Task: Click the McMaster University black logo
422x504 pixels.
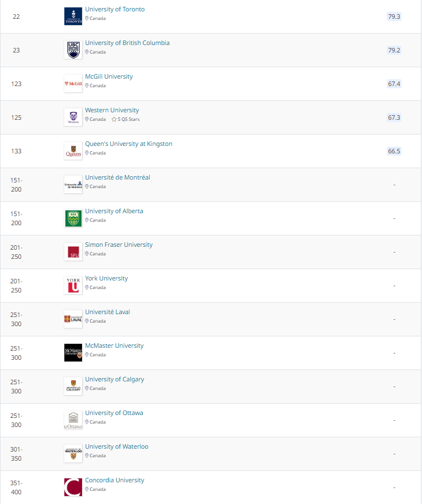Action: pos(73,353)
